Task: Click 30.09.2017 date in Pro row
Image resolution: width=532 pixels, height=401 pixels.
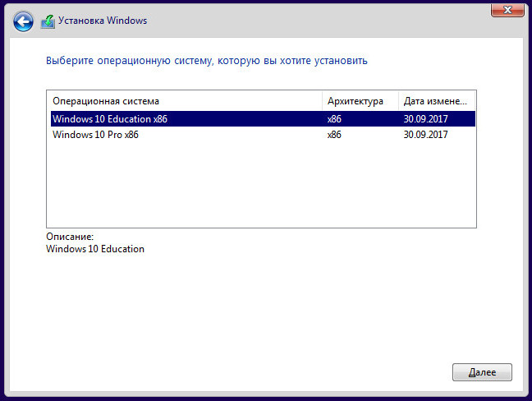Action: click(425, 135)
